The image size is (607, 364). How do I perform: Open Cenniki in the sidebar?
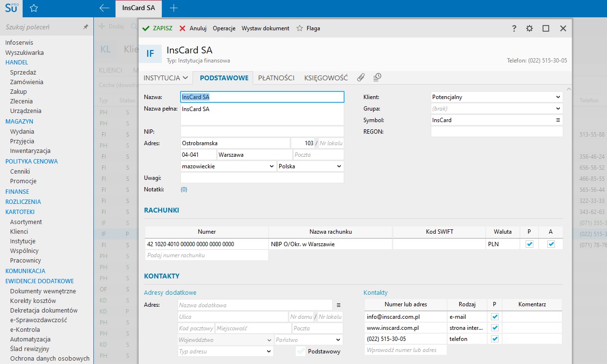pos(20,171)
